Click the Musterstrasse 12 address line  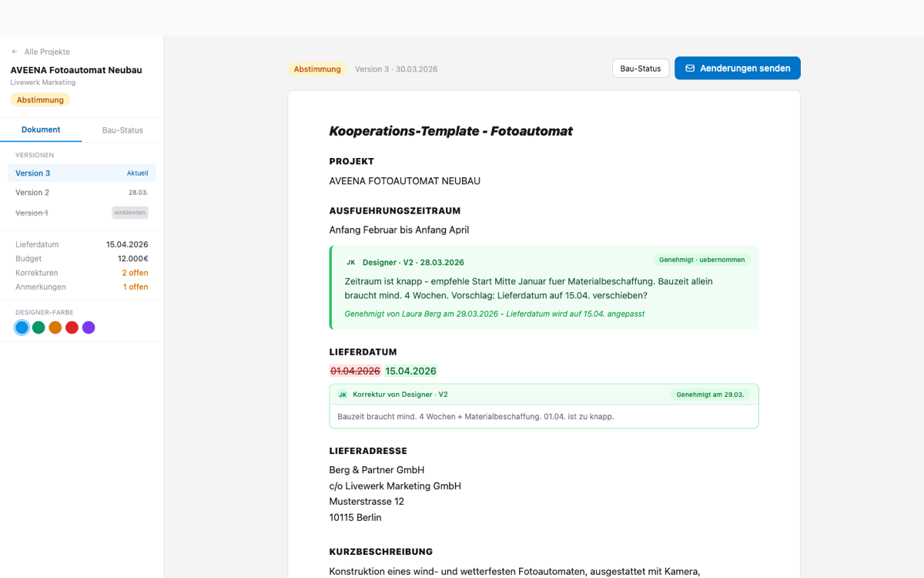(x=367, y=502)
